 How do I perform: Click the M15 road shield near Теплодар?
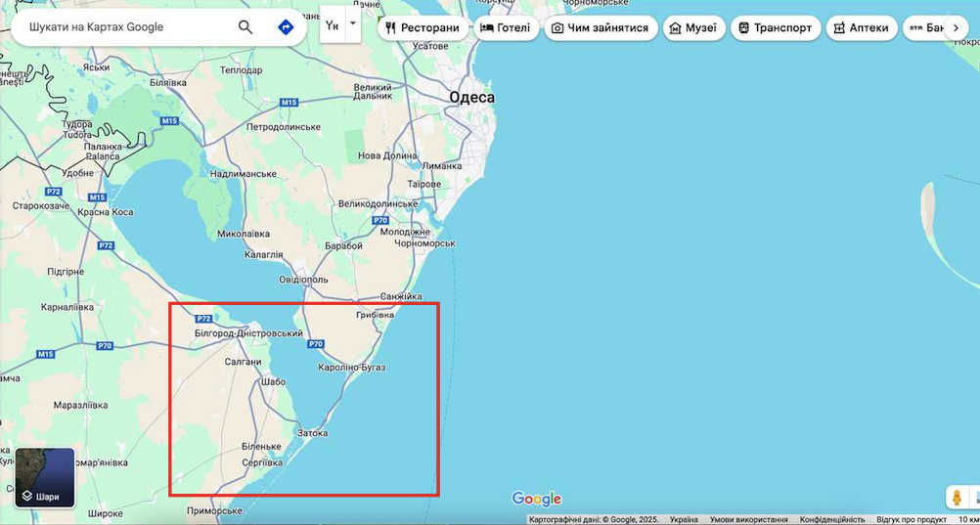point(289,103)
